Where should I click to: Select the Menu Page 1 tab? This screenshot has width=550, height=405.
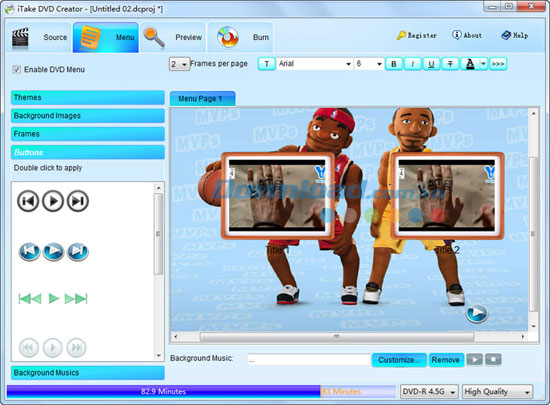[202, 99]
